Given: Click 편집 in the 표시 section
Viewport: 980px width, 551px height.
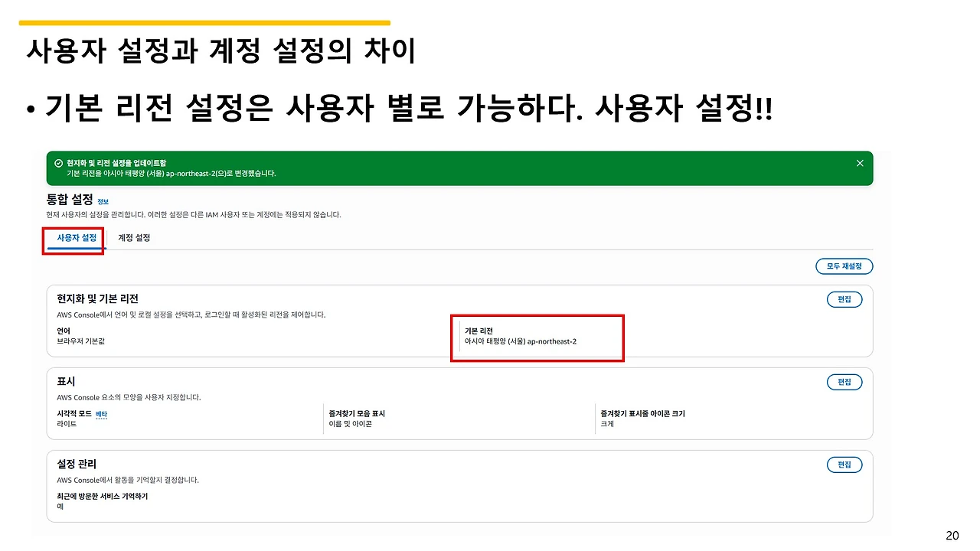Looking at the screenshot, I should (844, 382).
